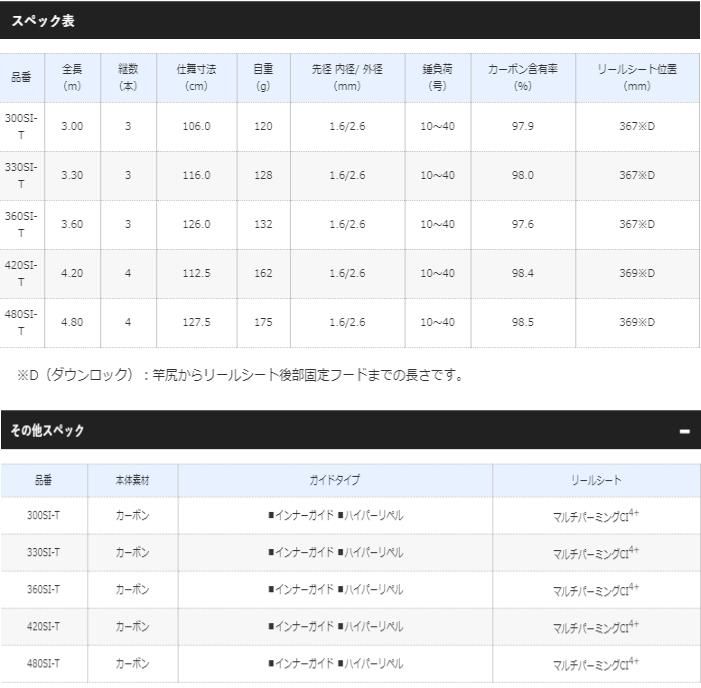Screen dimensions: 701x688
Task: Select マルチパーミングCI4+ in the 480SI-T row
Action: 596,664
